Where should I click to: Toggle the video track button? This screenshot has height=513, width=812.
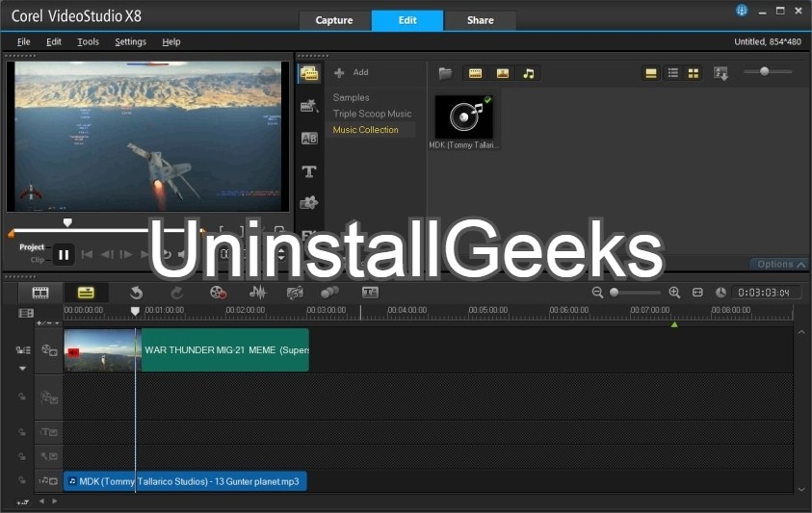coord(49,350)
